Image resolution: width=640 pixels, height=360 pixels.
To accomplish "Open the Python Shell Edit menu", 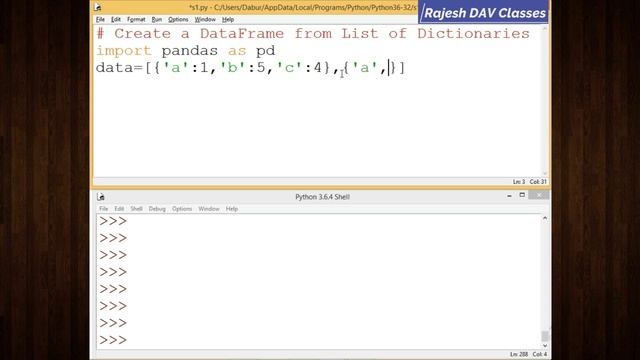I will tap(119, 209).
